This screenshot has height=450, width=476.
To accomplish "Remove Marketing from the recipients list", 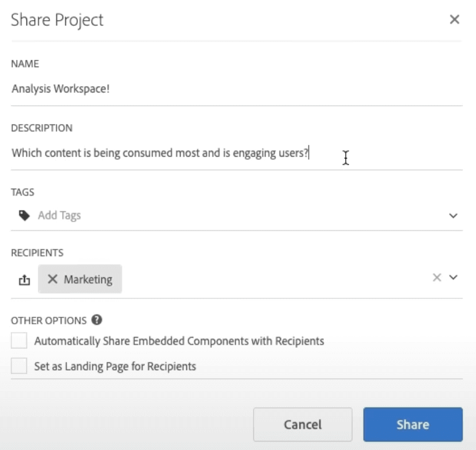I will point(52,279).
